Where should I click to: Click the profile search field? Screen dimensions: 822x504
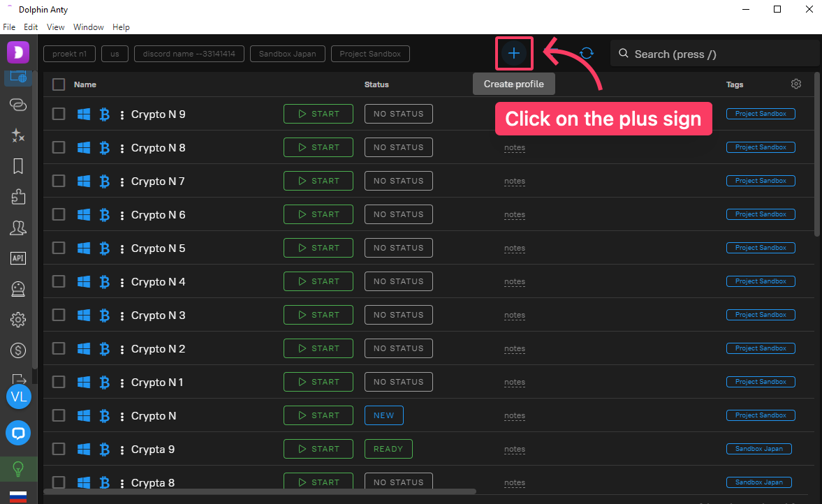tap(714, 54)
